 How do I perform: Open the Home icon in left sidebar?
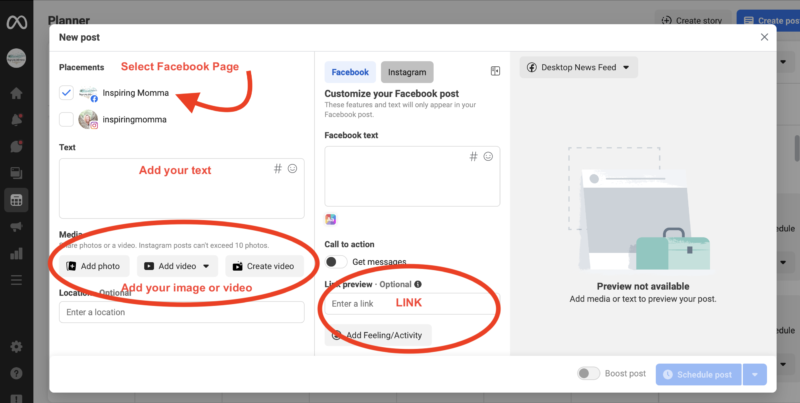coord(16,93)
